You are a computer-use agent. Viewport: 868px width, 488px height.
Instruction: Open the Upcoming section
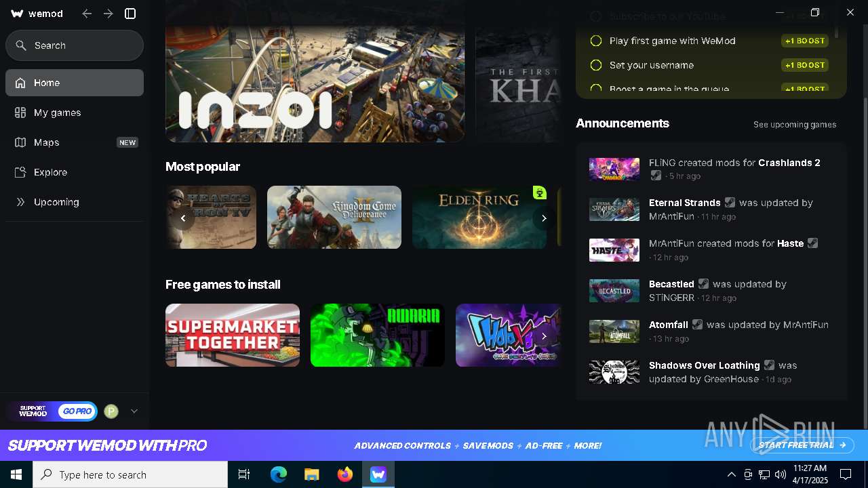[x=75, y=202]
